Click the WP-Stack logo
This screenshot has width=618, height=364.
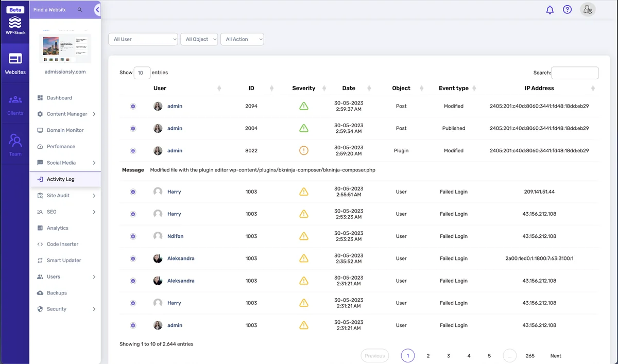point(15,21)
